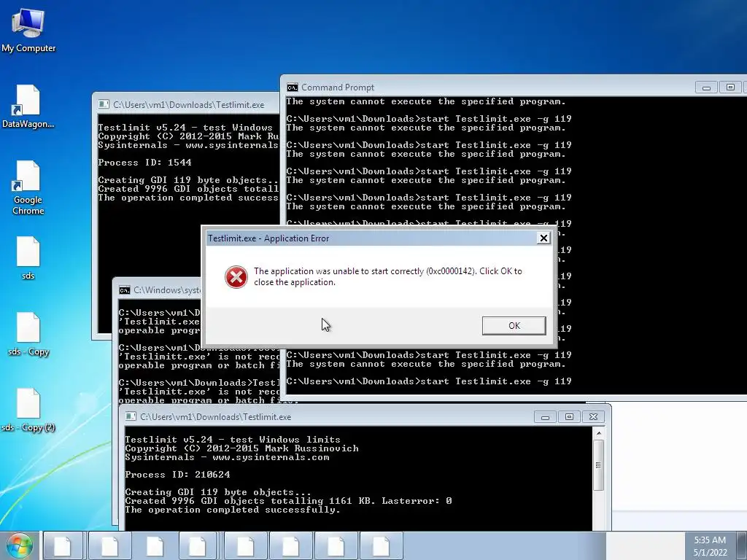The image size is (747, 560).
Task: Click the C:\Windows\system32 cmd window icon
Action: tap(125, 290)
